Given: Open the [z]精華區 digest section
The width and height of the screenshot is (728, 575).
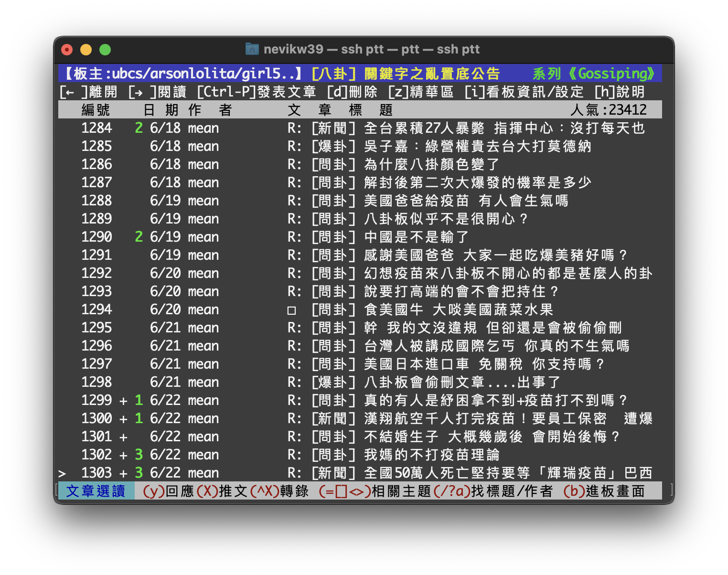Looking at the screenshot, I should (420, 92).
